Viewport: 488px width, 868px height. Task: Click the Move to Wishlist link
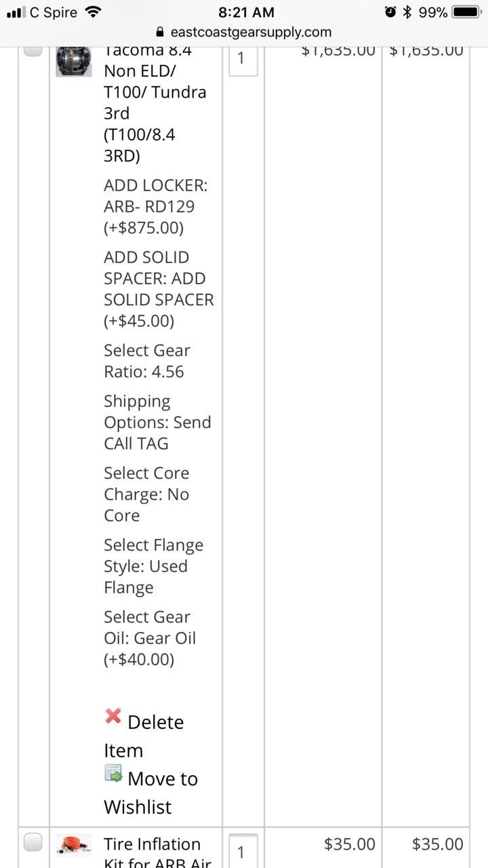pyautogui.click(x=150, y=793)
